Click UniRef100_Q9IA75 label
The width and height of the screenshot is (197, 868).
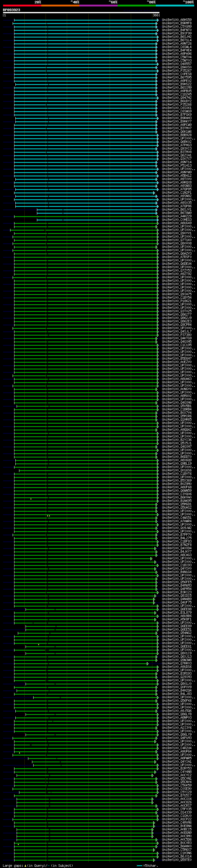pyautogui.click(x=177, y=294)
